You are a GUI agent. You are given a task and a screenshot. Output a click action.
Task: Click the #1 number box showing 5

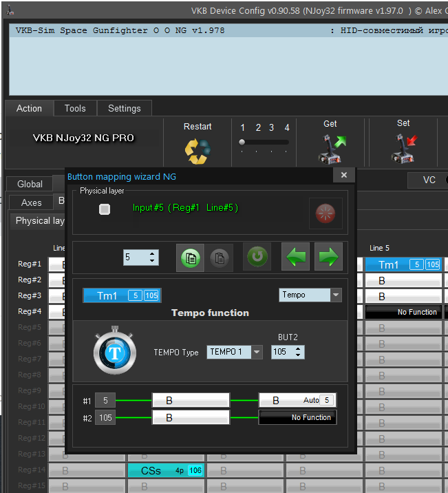pos(105,401)
